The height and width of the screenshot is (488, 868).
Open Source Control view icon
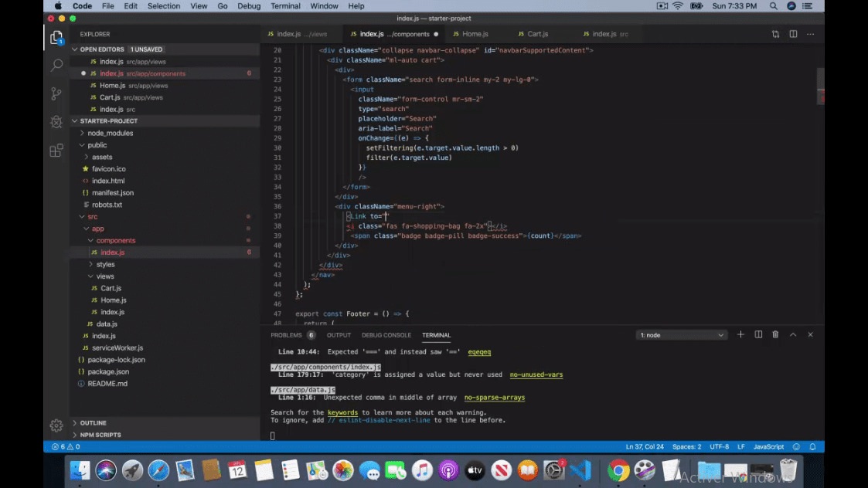56,93
